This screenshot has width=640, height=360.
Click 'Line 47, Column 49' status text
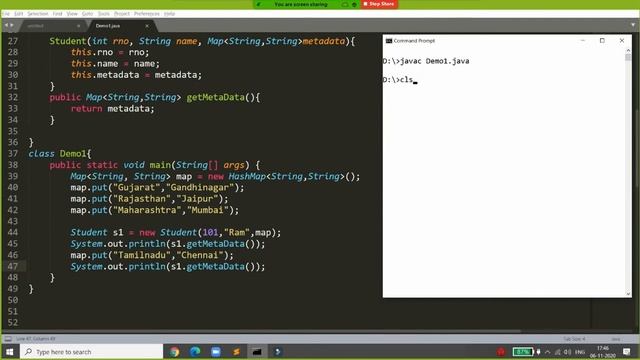coord(36,339)
